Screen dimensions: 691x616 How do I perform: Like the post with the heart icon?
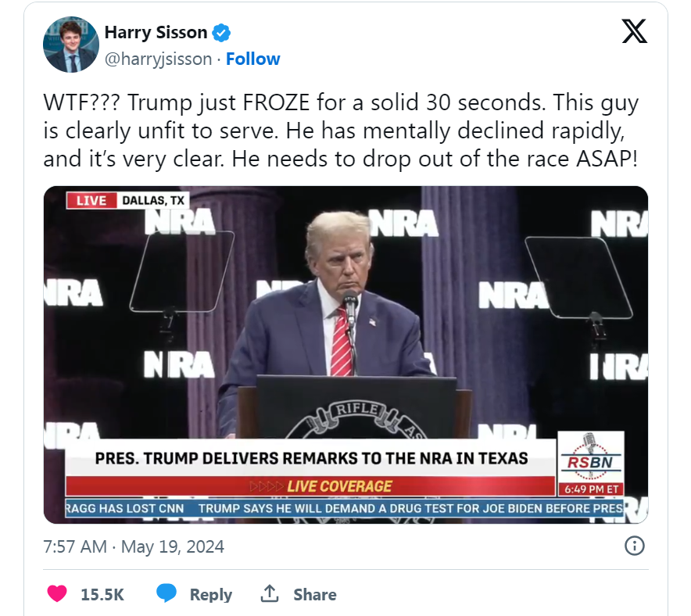pos(57,594)
